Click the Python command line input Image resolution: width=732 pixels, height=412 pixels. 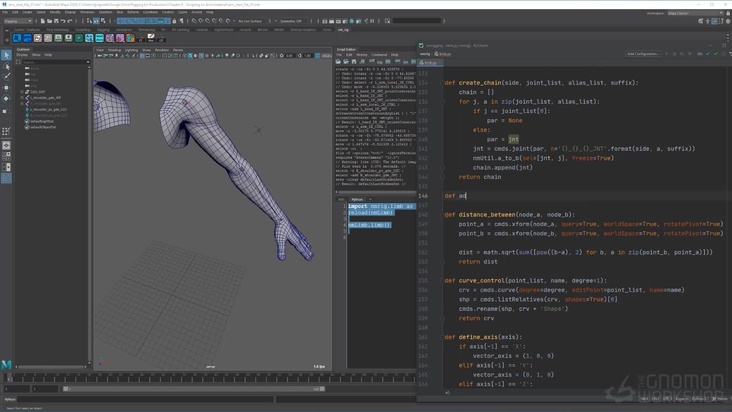pos(146,399)
